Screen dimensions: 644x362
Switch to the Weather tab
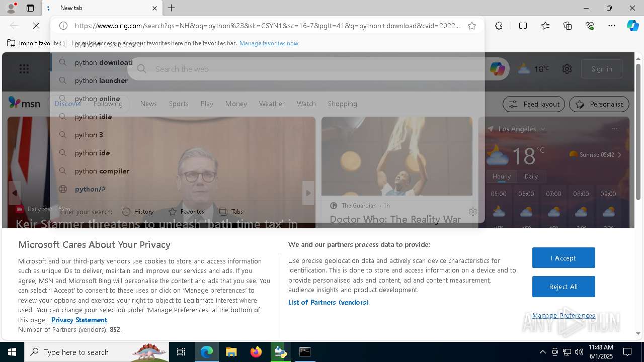[272, 104]
